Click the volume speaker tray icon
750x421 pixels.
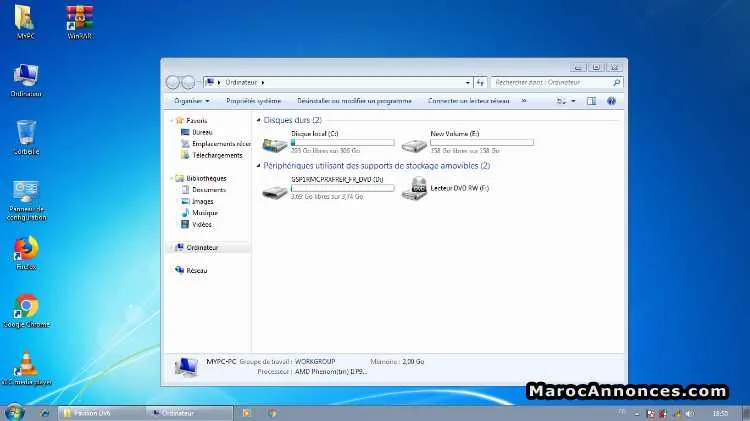pos(689,413)
